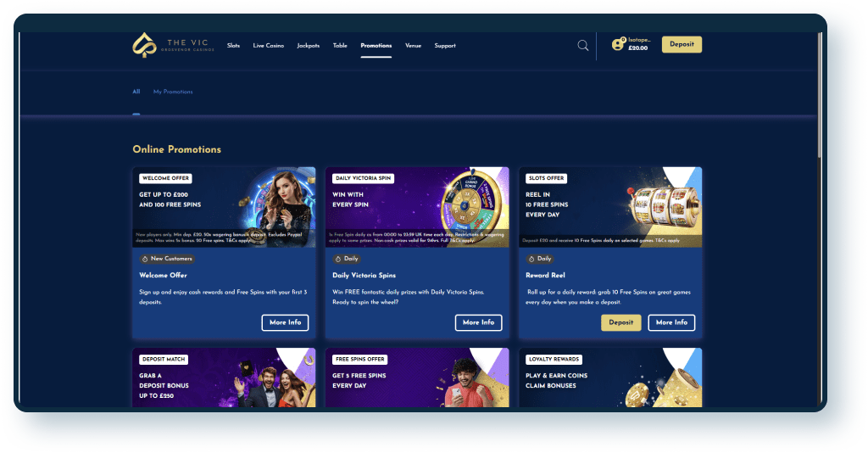Image resolution: width=868 pixels, height=453 pixels.
Task: Click the account balance £20.00
Action: (x=638, y=48)
